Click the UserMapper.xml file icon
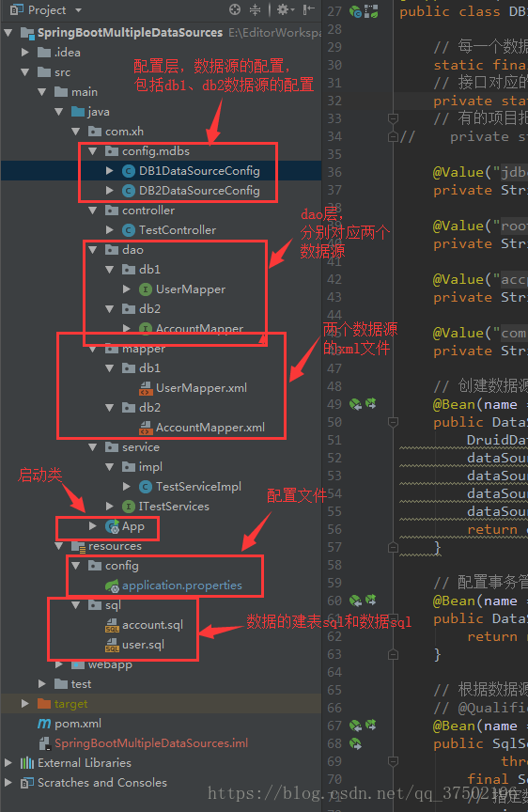This screenshot has width=528, height=812. [x=146, y=388]
